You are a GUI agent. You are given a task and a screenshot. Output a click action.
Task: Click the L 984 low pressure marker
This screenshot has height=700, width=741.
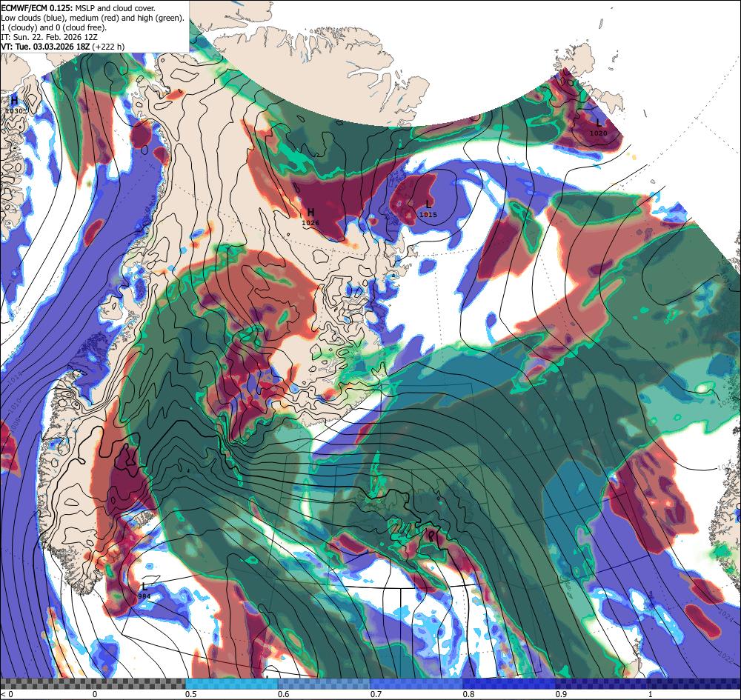[x=144, y=591]
